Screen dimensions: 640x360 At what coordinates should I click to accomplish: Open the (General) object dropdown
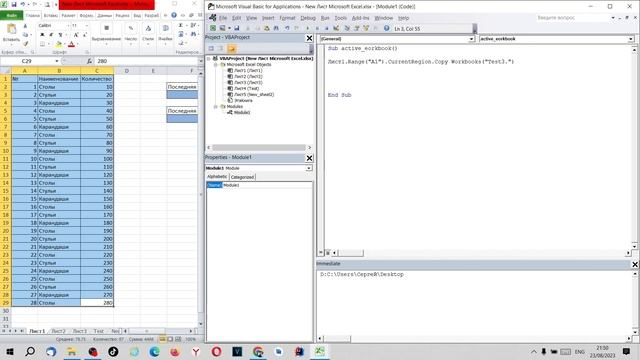471,39
